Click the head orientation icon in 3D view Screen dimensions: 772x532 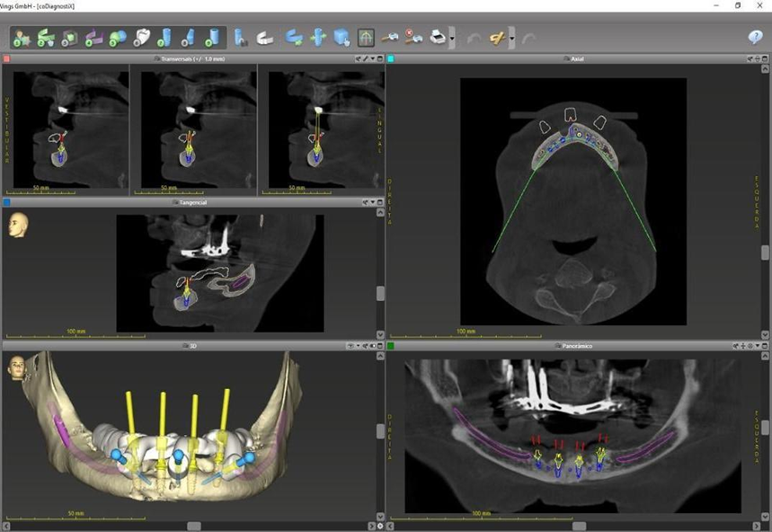coord(15,367)
